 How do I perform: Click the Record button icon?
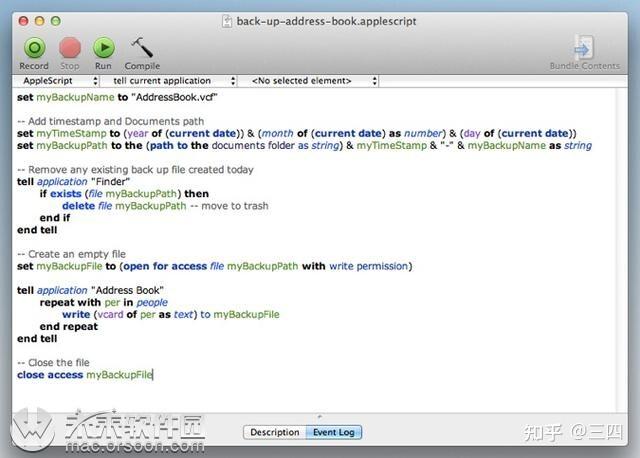tap(34, 48)
